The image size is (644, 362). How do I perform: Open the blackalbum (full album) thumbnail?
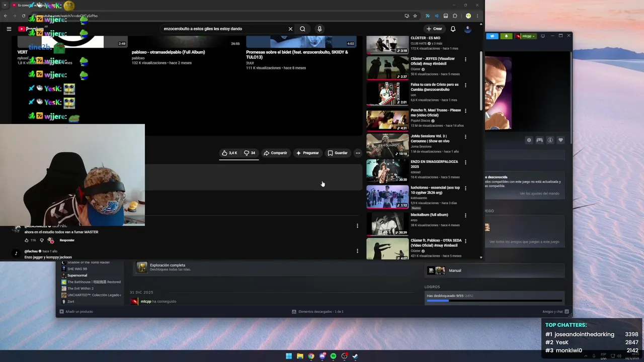click(387, 224)
